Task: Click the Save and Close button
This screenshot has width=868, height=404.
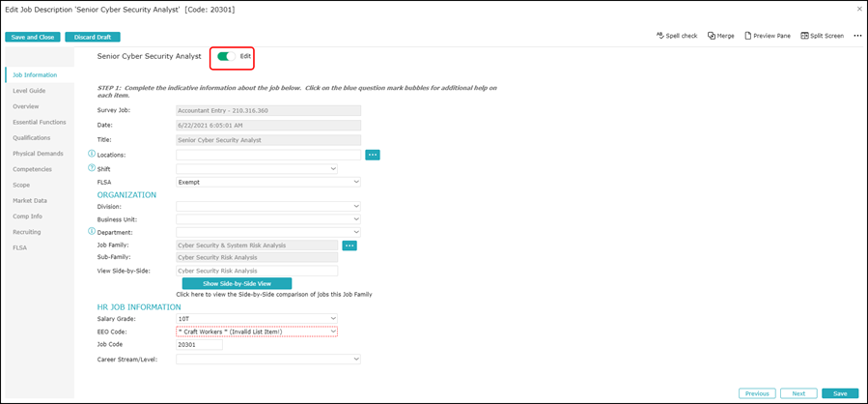Action: [32, 37]
